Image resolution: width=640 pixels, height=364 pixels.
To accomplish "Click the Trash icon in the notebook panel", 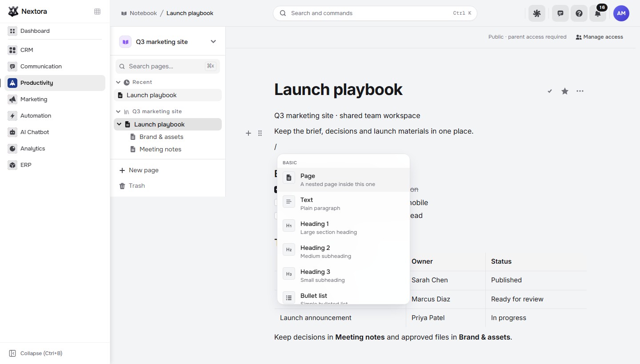I will pos(122,186).
